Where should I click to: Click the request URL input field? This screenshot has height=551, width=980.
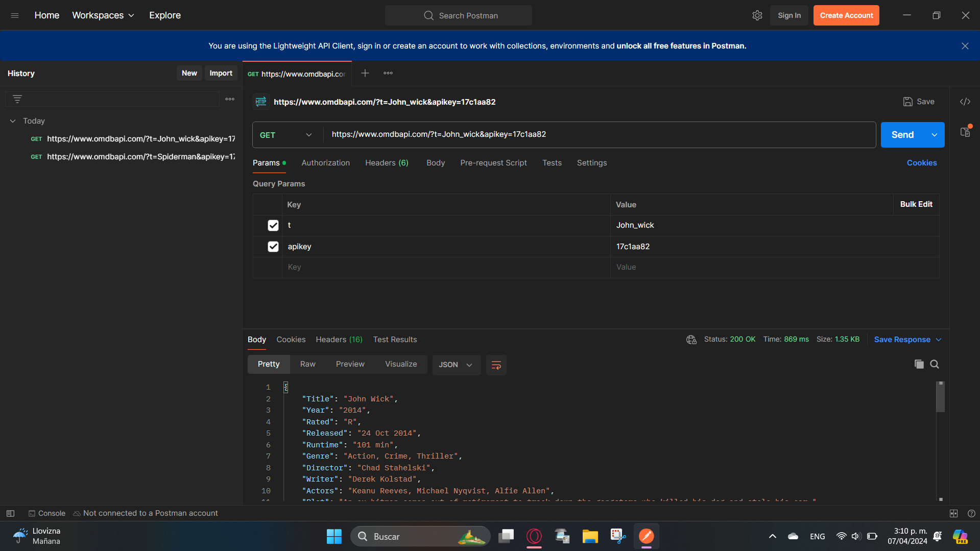coord(600,135)
